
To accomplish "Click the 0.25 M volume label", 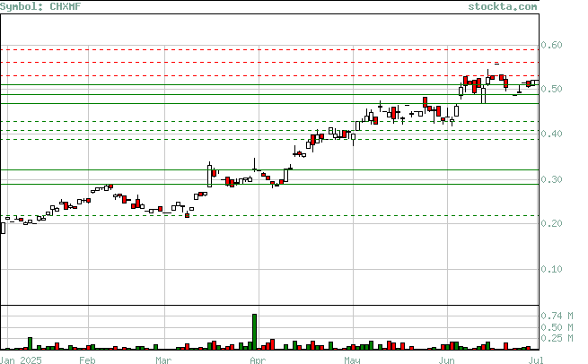I will click(x=557, y=338).
